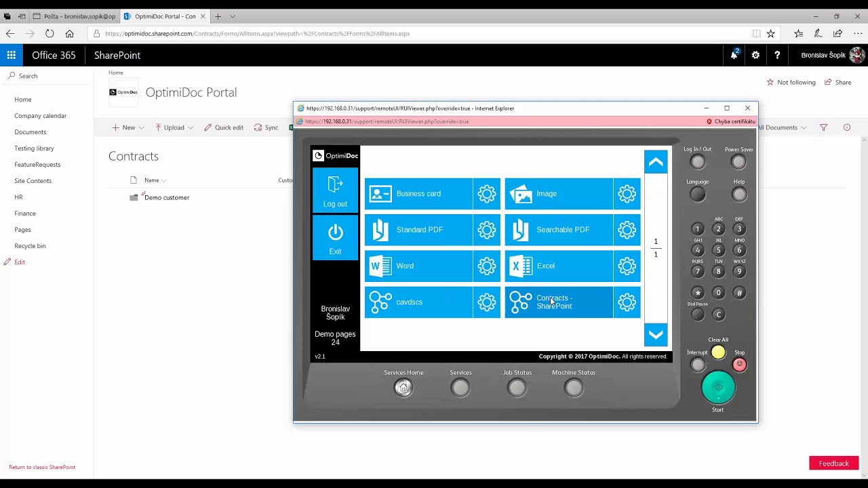Click the Job Status hardware button
868x488 pixels.
[x=517, y=388]
